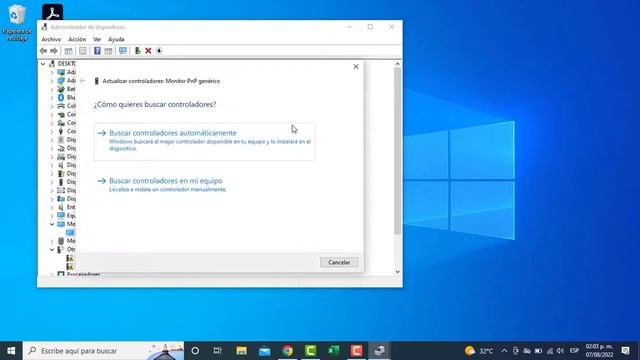Open the weather widget showing 32°C

click(479, 351)
